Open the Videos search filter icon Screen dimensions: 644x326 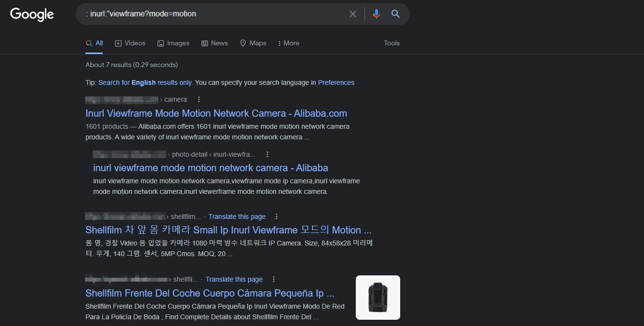click(118, 43)
